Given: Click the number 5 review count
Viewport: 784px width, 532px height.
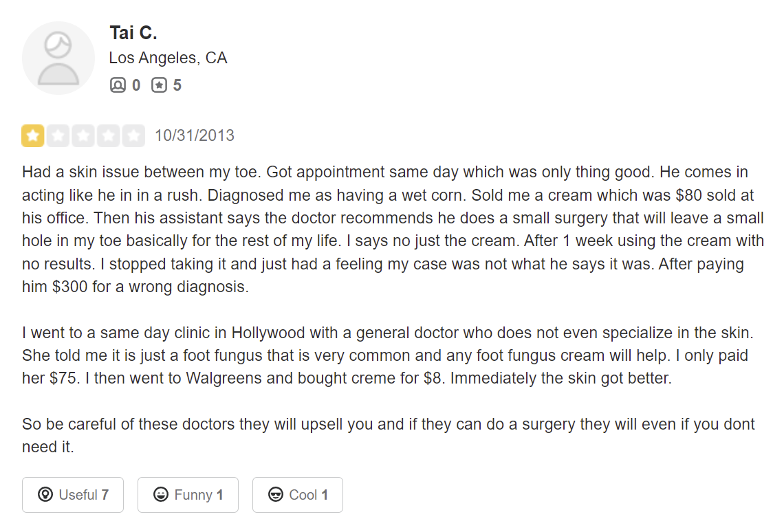Looking at the screenshot, I should pos(177,85).
